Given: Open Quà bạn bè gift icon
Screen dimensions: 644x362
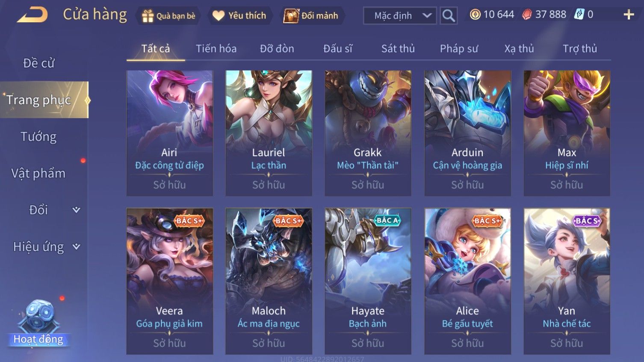Looking at the screenshot, I should click(x=148, y=16).
